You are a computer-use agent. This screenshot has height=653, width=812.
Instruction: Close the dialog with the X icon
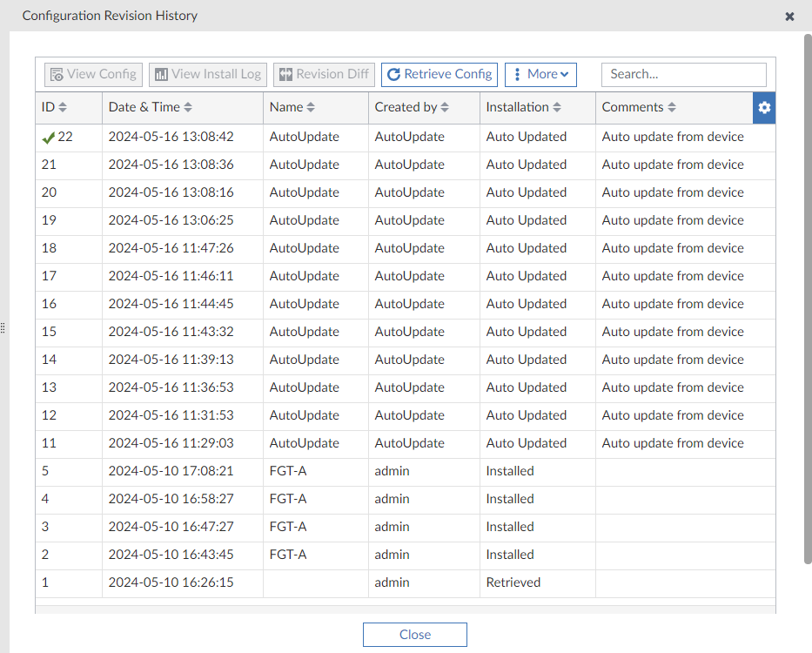click(789, 16)
